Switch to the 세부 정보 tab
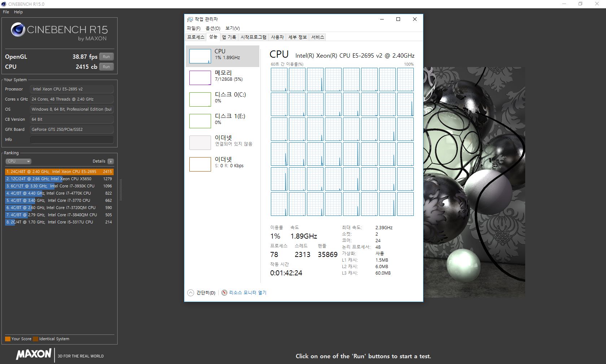 (x=298, y=37)
